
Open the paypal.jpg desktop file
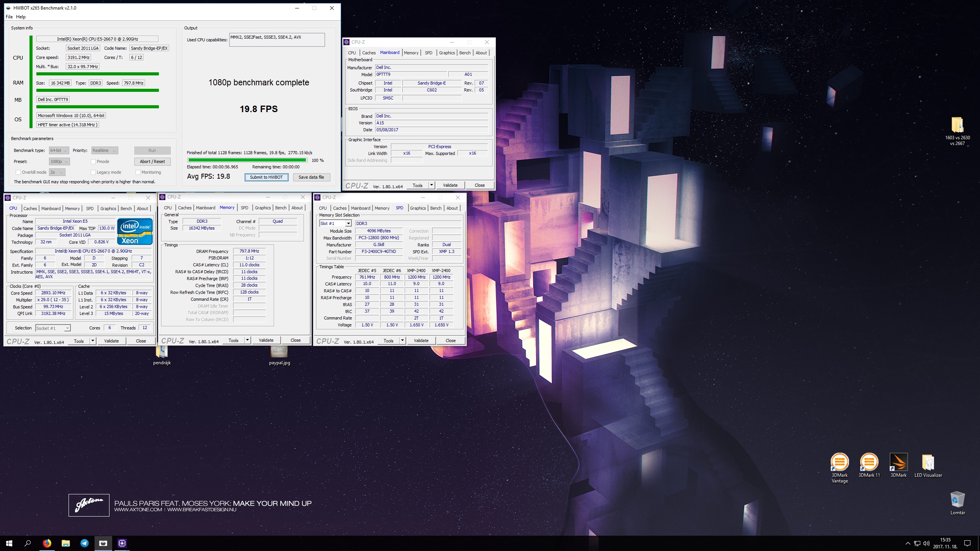click(x=279, y=355)
